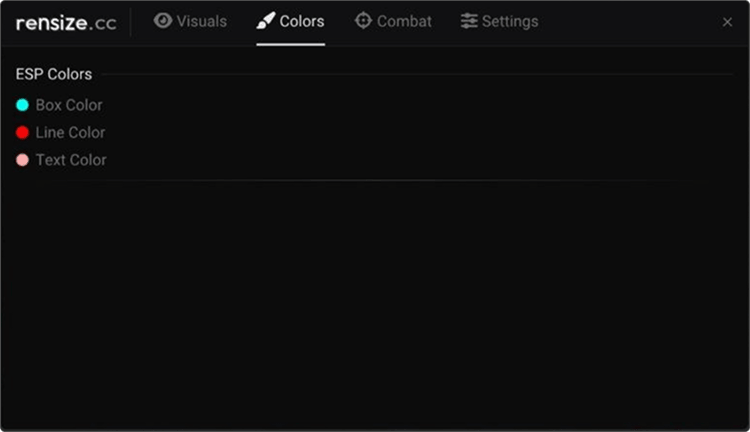
Task: Click the Line Color label
Action: (x=70, y=133)
